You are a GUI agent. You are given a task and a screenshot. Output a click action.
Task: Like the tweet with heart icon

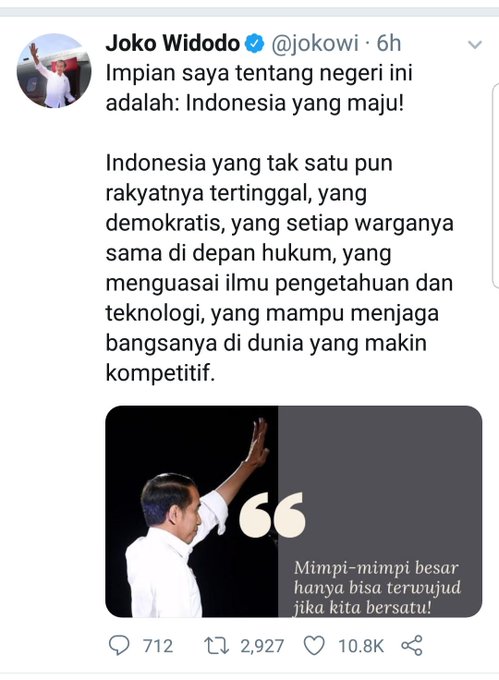[x=314, y=646]
